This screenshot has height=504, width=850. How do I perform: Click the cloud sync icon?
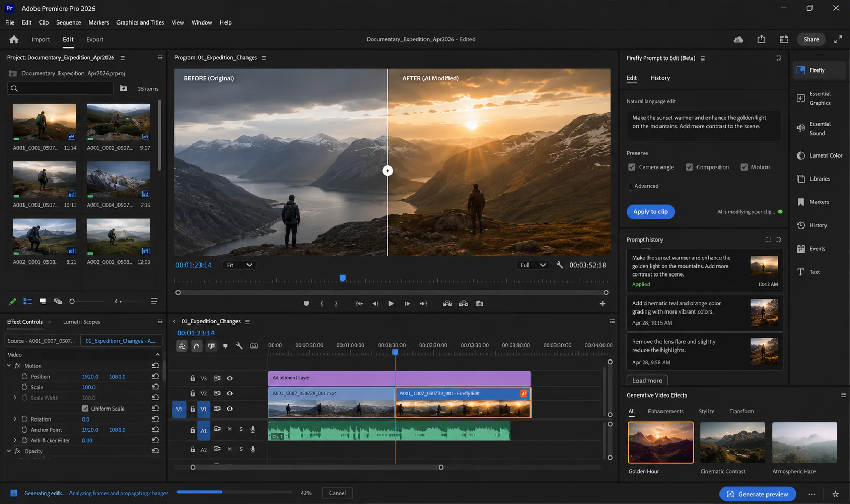(x=738, y=39)
